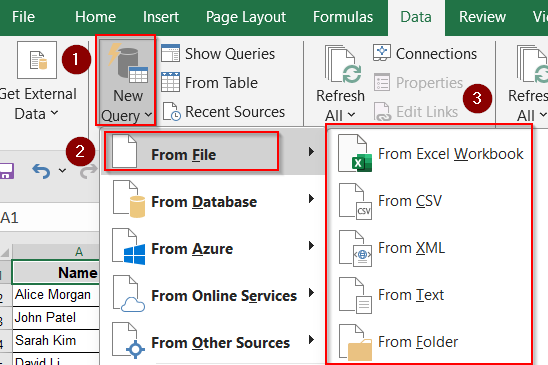
Task: Click the Save icon in toolbar
Action: pyautogui.click(x=6, y=171)
